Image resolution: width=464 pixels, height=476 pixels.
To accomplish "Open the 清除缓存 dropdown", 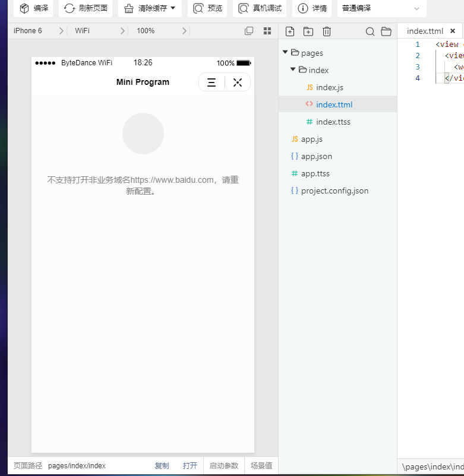I will [150, 8].
